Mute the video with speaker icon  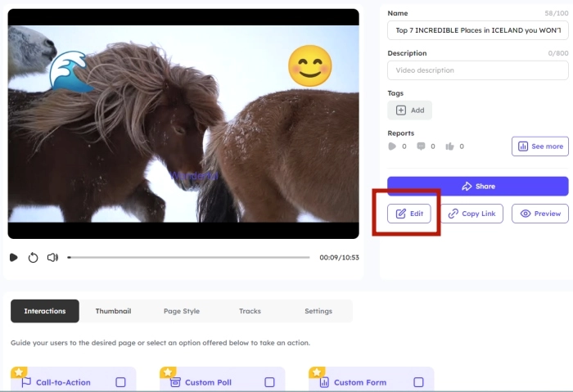[52, 257]
